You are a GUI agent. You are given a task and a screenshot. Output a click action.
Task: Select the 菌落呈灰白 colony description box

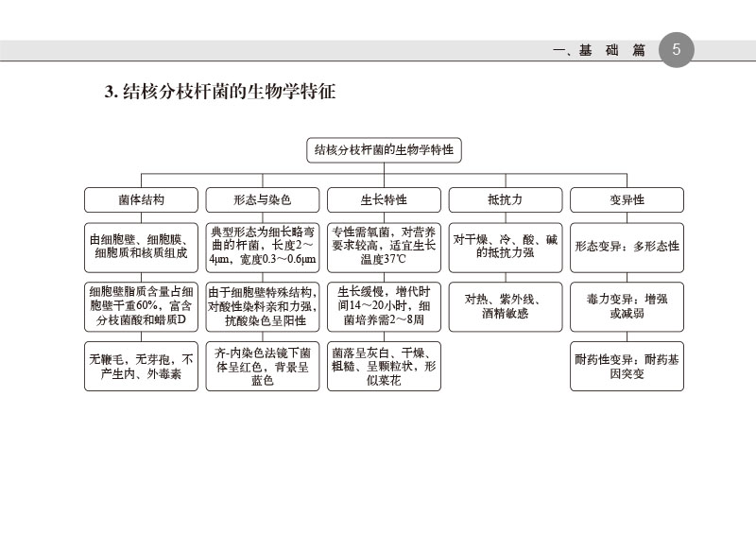(x=384, y=367)
